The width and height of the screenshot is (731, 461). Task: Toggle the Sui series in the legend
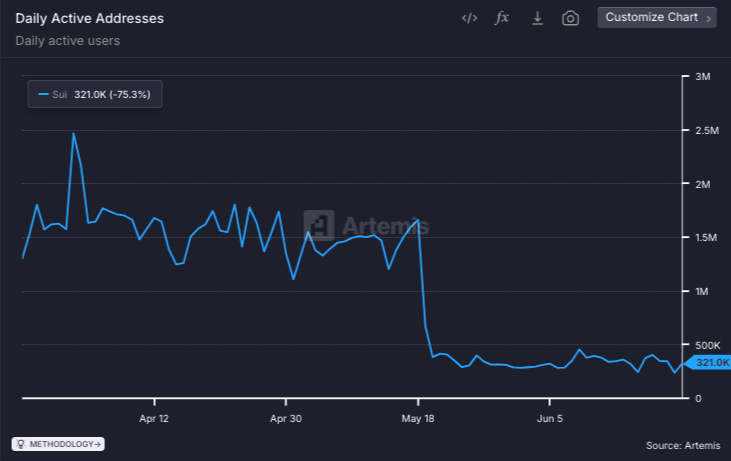(x=95, y=94)
